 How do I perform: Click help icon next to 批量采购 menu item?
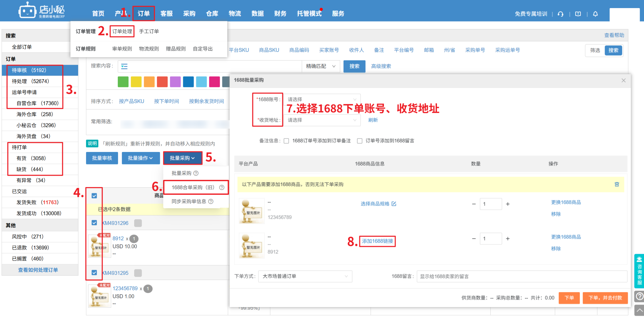click(196, 173)
